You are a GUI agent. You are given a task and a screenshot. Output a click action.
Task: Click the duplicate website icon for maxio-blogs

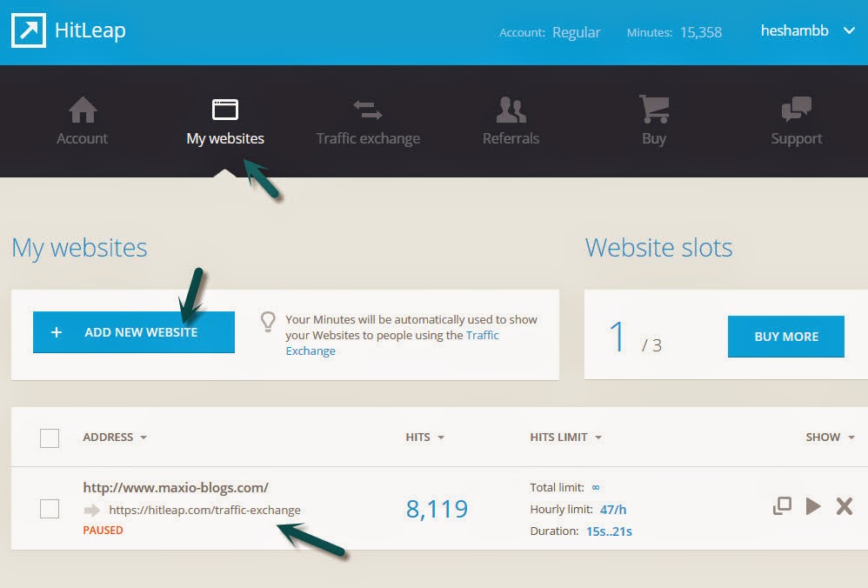click(x=782, y=506)
